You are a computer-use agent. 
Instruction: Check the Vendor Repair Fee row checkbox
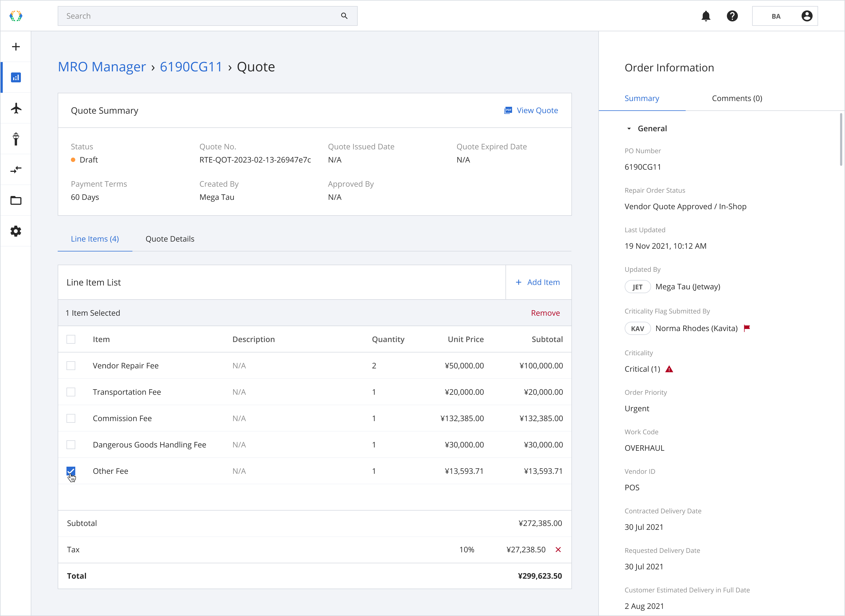click(71, 366)
